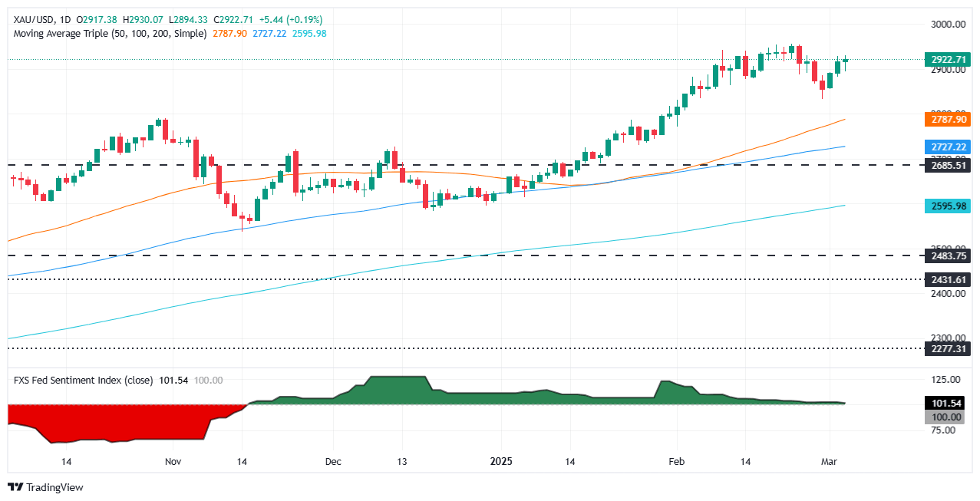Click the Dec marker on time axis
The height and width of the screenshot is (501, 980).
click(332, 463)
